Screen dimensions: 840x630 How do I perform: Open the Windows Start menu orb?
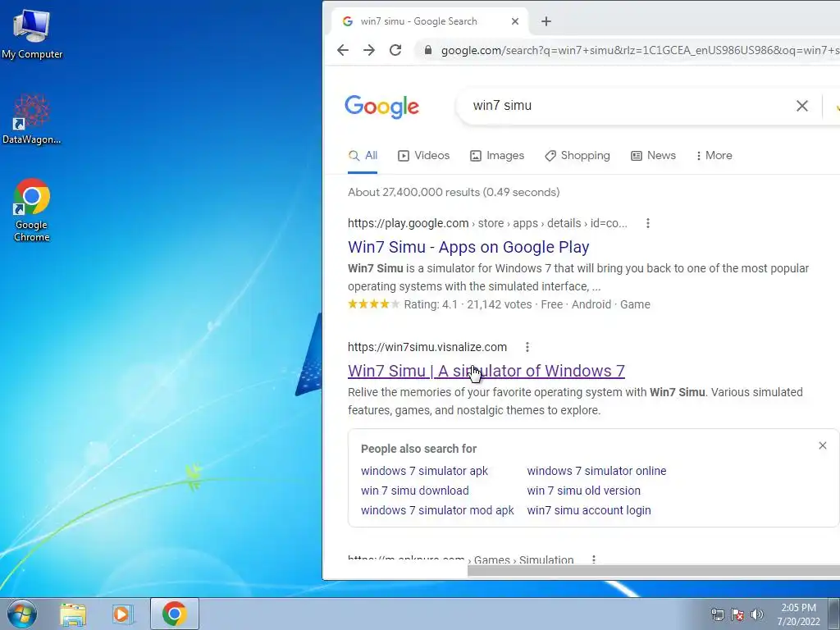[22, 614]
